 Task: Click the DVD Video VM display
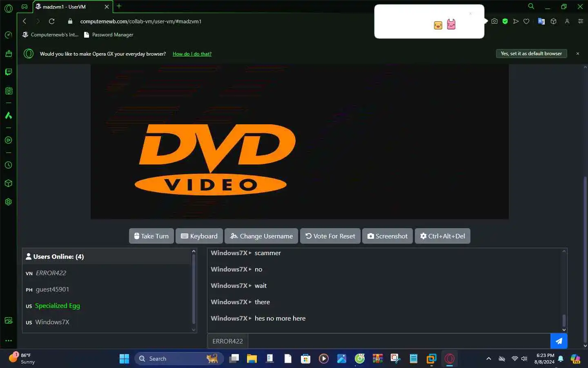click(299, 141)
